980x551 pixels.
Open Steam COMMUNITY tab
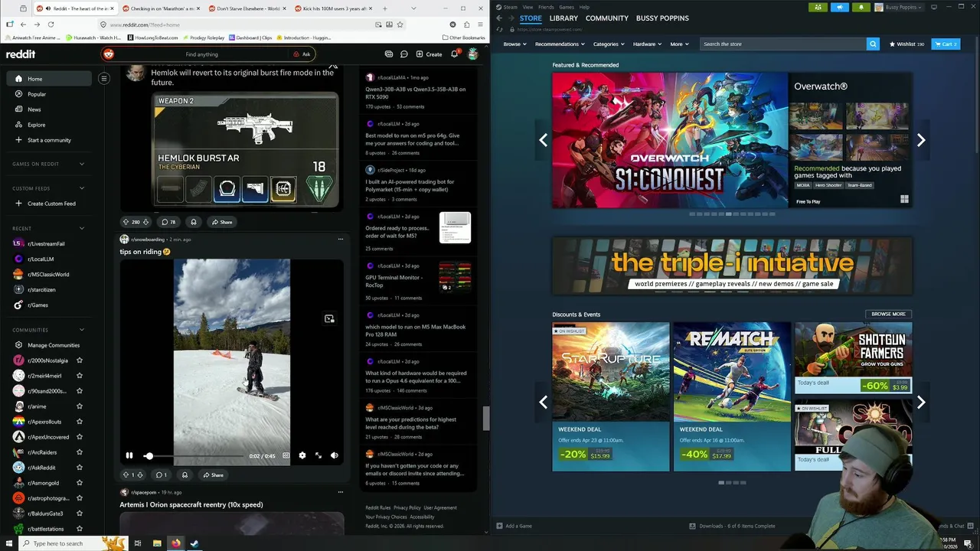pyautogui.click(x=607, y=18)
